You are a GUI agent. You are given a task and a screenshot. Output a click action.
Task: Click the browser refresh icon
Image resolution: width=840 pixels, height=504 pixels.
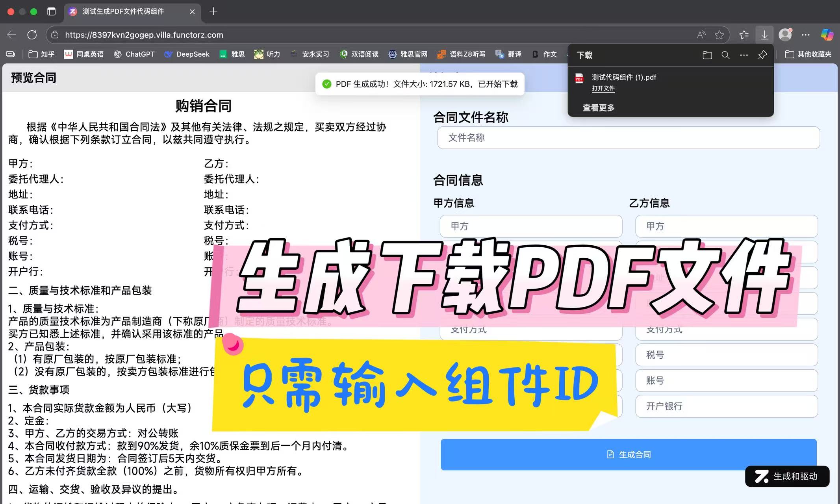pos(32,35)
